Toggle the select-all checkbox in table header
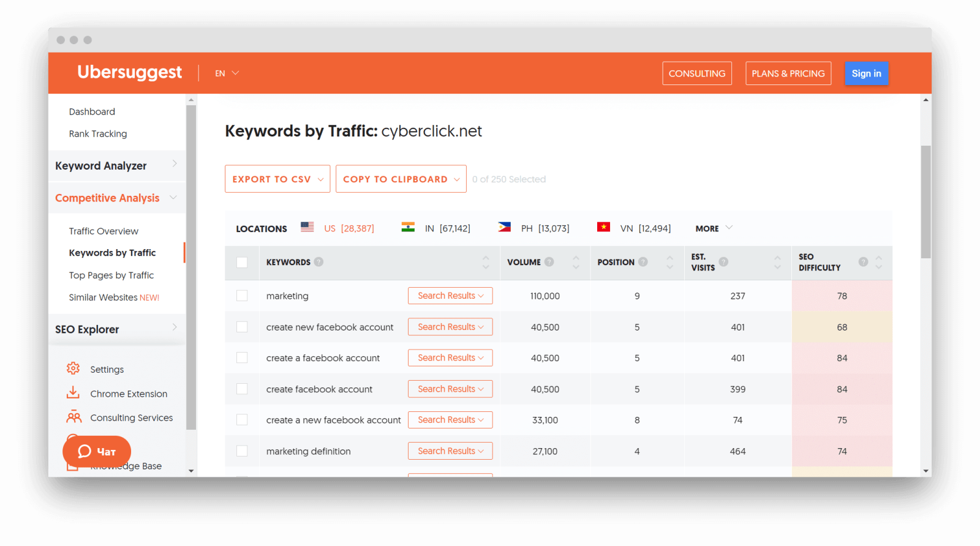Screen dimensions: 980x546 coord(242,262)
